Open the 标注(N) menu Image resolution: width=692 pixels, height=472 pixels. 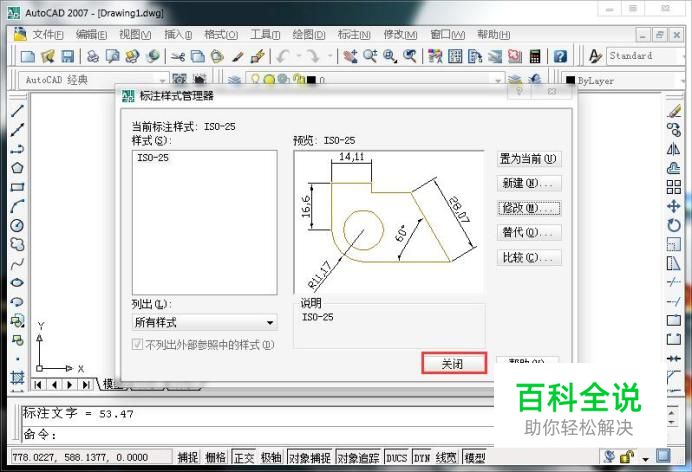tap(354, 34)
